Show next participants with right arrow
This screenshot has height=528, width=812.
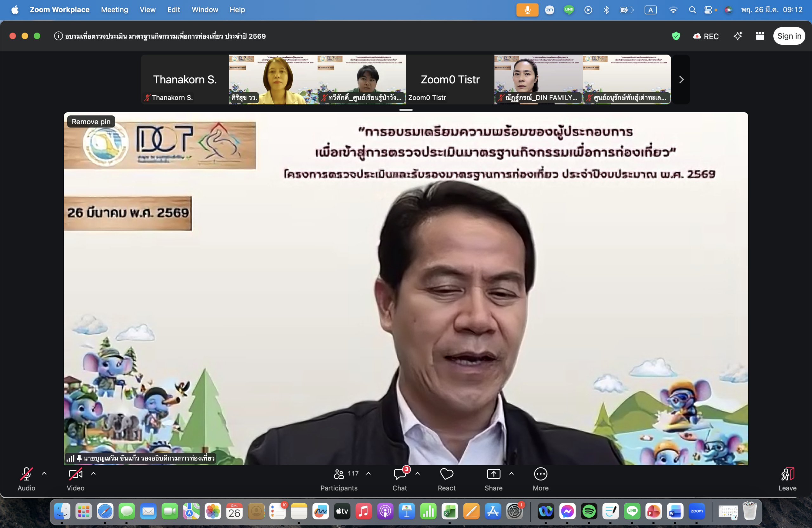click(681, 80)
